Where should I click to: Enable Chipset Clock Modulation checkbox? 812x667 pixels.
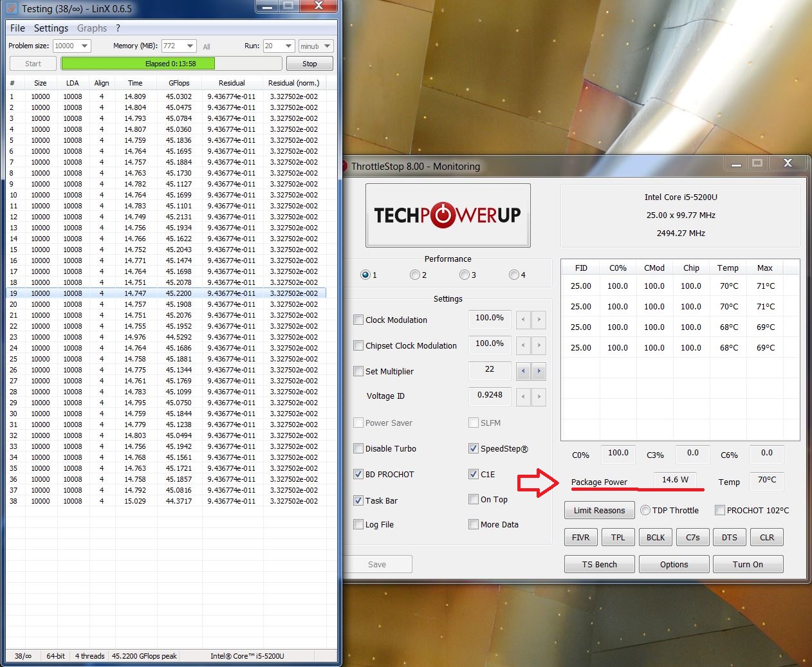(x=358, y=345)
